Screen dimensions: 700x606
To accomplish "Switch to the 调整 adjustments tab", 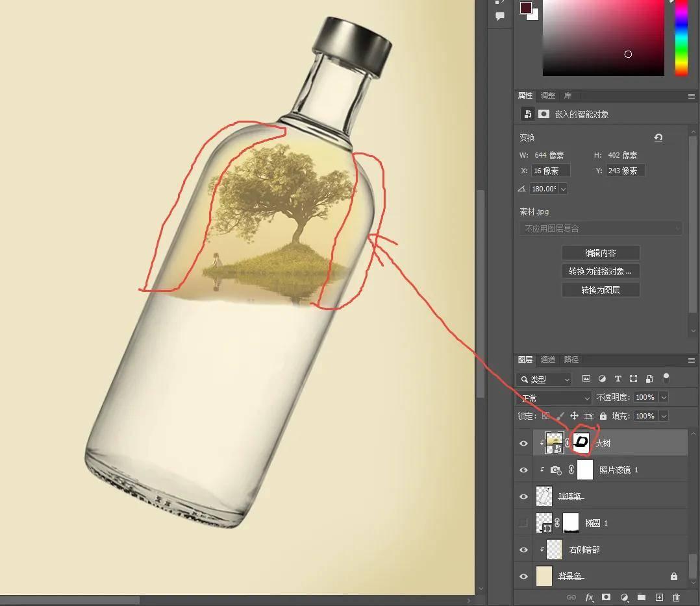I will 547,95.
